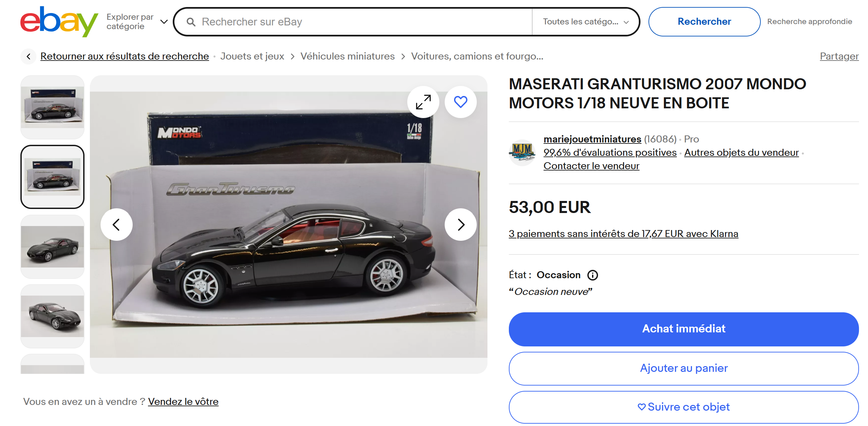This screenshot has height=426, width=868.
Task: Click the magnifier icon in search box
Action: pyautogui.click(x=191, y=22)
